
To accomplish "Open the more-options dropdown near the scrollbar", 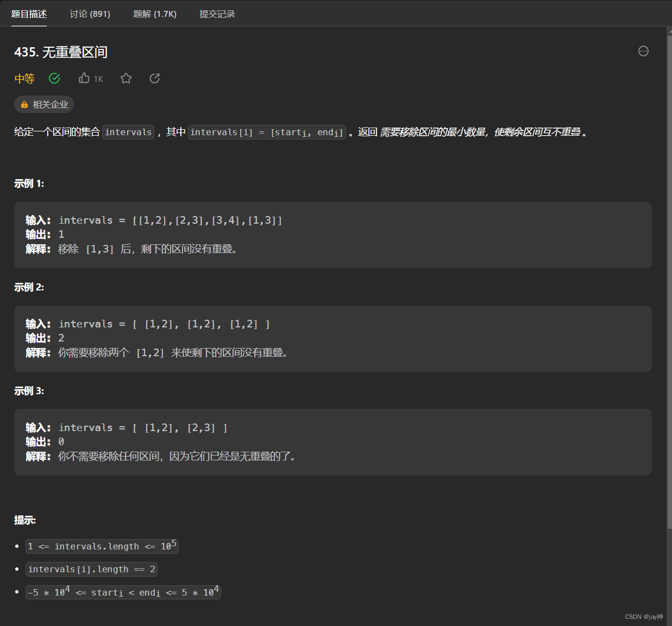I will point(643,51).
